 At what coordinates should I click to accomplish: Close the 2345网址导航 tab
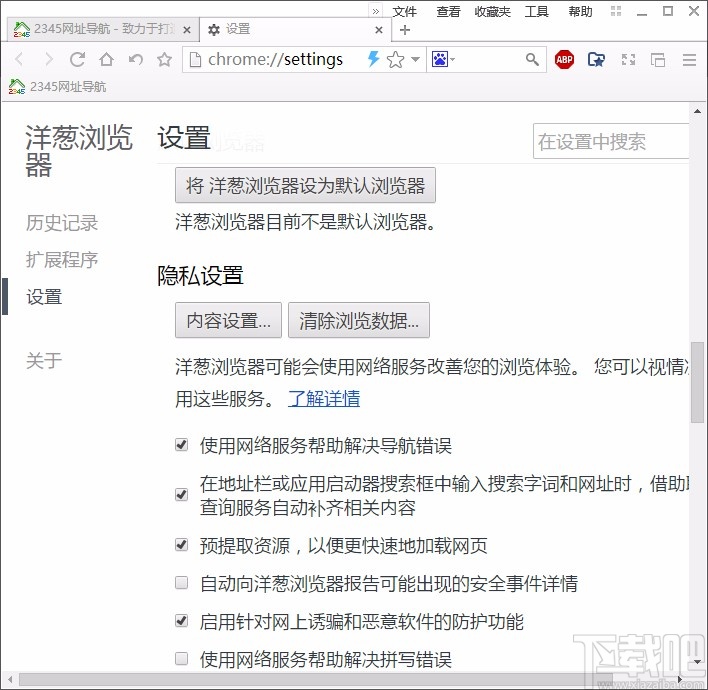coord(187,30)
